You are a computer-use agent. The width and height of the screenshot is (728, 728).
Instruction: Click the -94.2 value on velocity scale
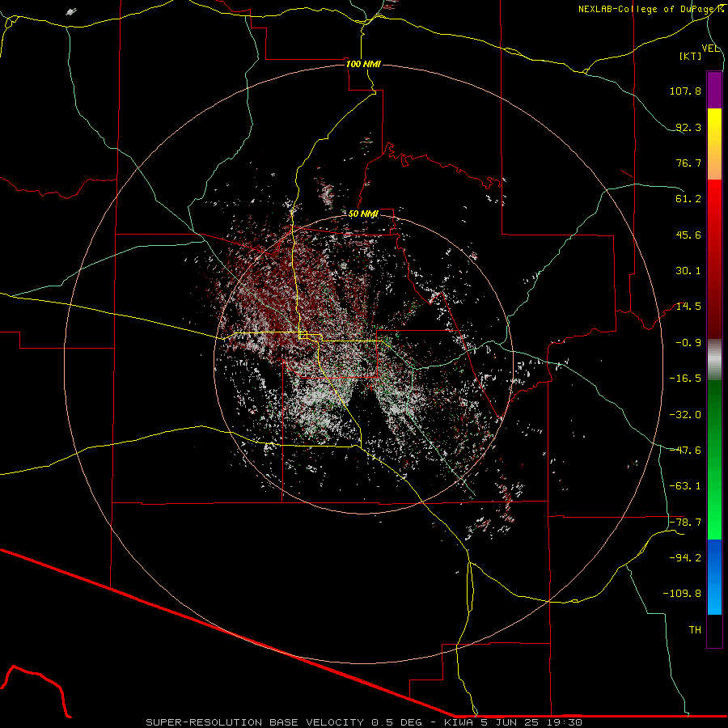click(x=685, y=558)
